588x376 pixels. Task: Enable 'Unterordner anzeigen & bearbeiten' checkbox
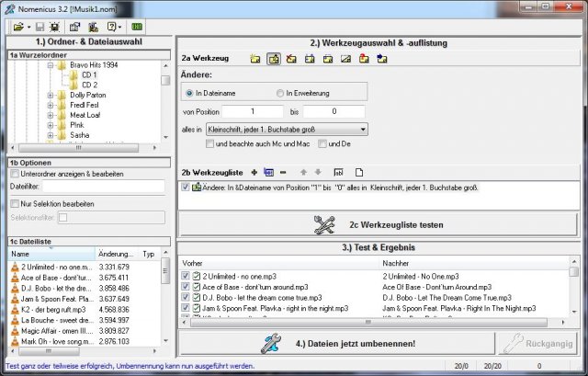pos(14,173)
